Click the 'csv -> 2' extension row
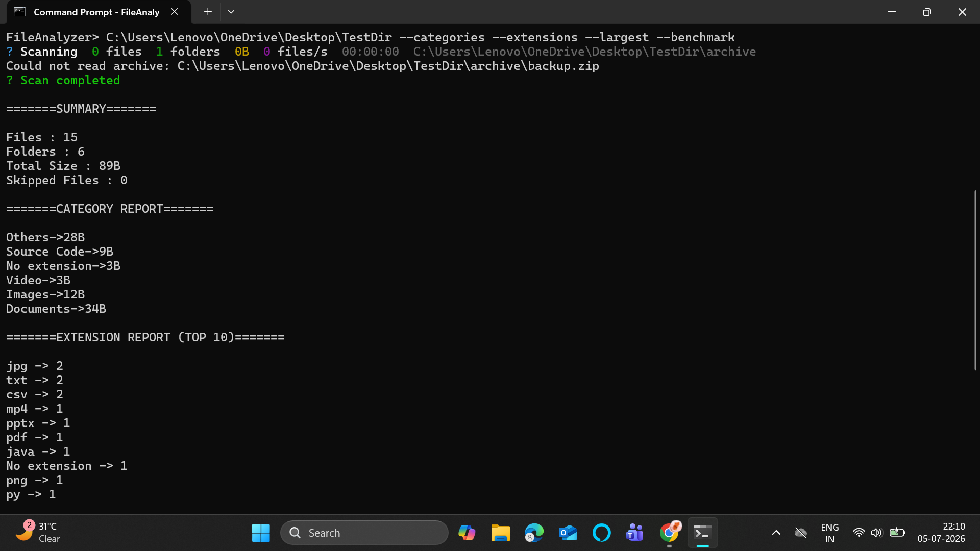 pyautogui.click(x=35, y=394)
